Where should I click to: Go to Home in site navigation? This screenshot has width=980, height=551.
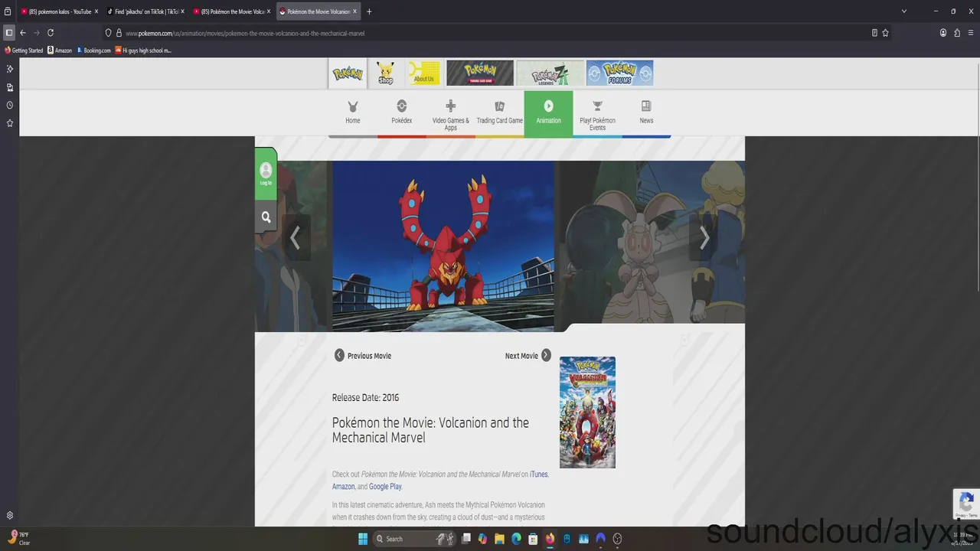click(x=353, y=113)
